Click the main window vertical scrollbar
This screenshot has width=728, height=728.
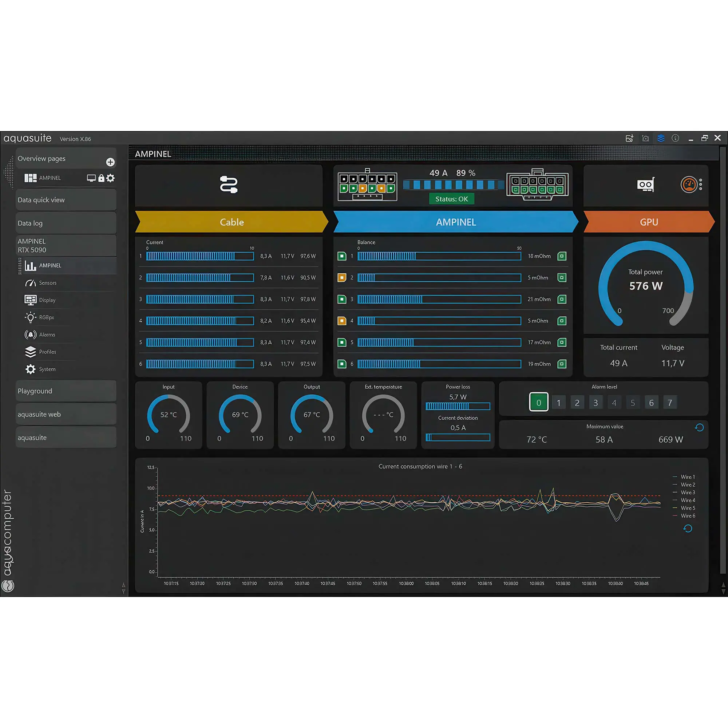[723, 360]
